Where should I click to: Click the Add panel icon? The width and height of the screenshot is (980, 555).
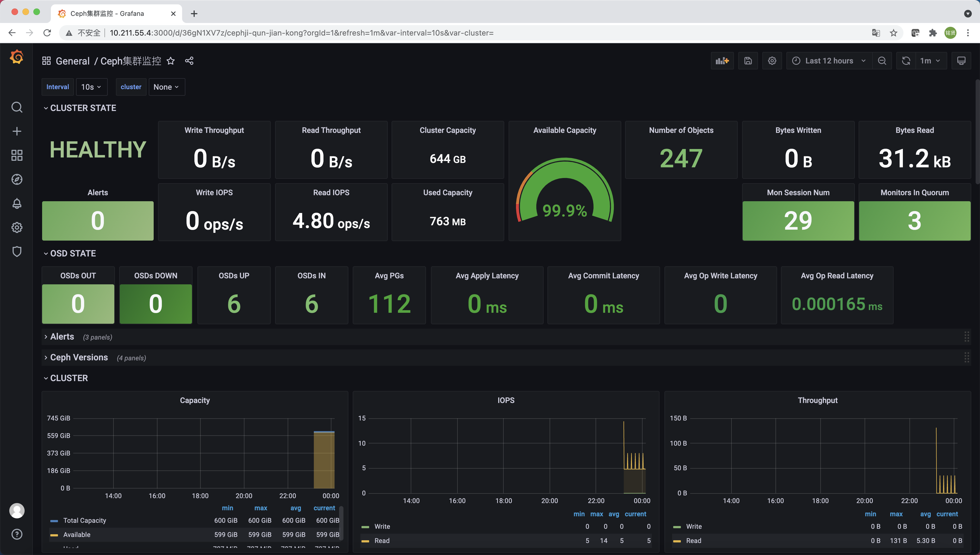point(722,61)
